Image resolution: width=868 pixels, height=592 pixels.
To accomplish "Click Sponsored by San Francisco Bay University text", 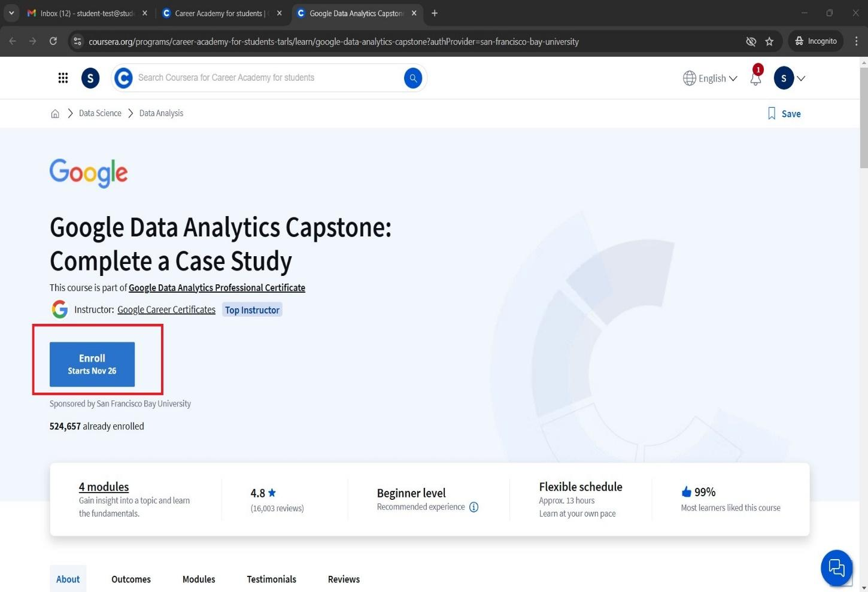I will click(x=120, y=403).
